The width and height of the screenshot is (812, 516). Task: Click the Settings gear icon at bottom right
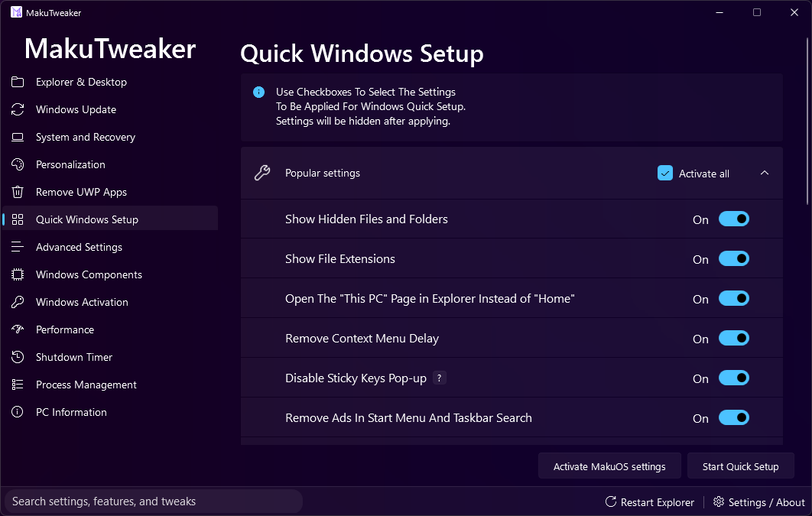(719, 501)
